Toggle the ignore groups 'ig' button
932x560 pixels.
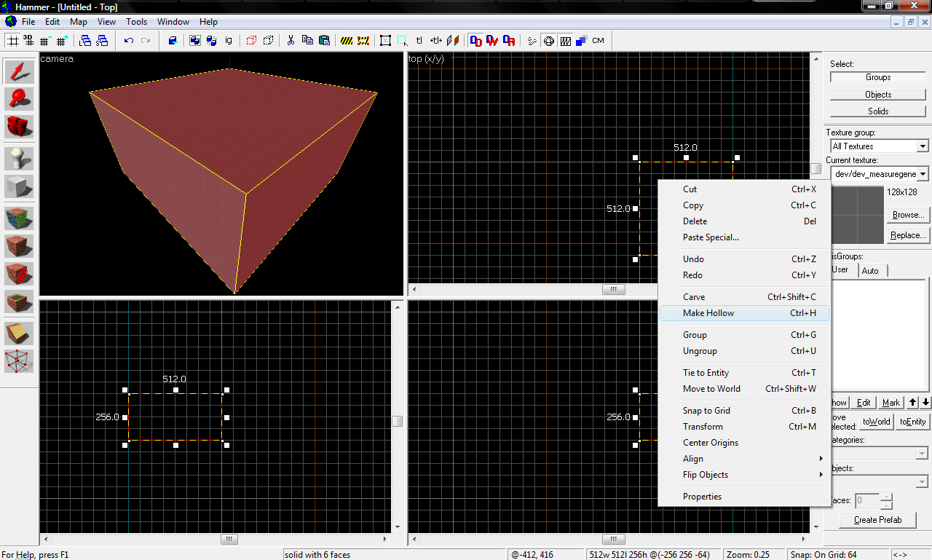click(229, 41)
